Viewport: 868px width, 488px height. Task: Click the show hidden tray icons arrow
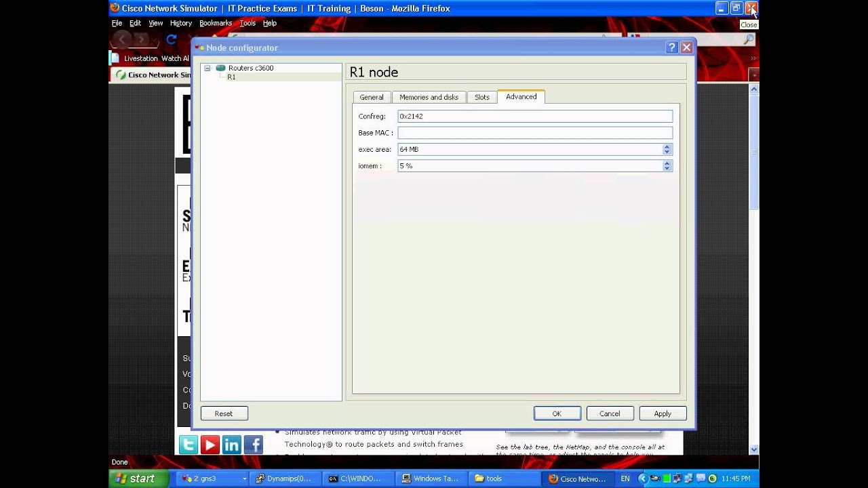(643, 479)
